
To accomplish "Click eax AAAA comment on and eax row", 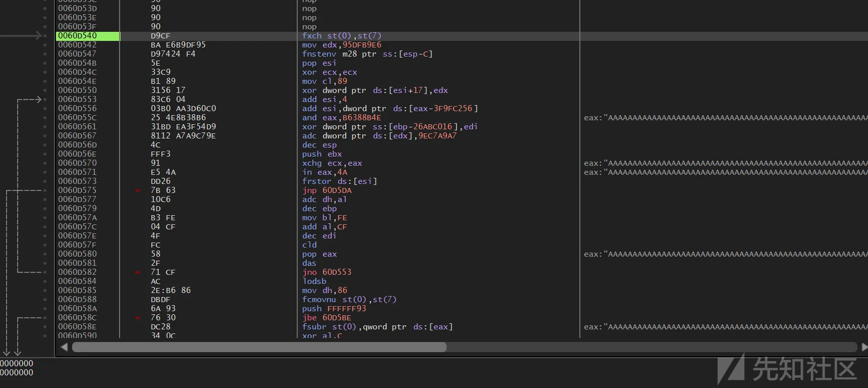I will click(x=726, y=118).
